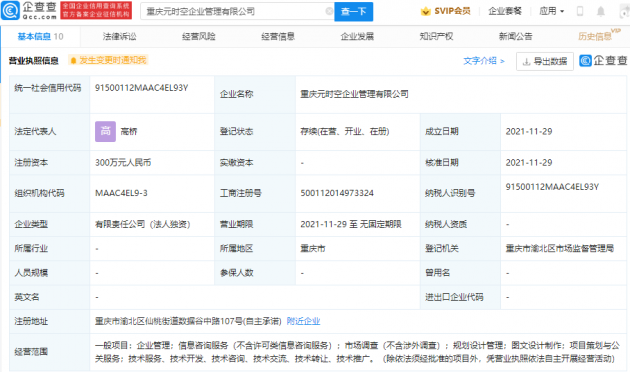630x372 pixels.
Task: Click taxpayer ID value beside 纳税人识别号
Action: coord(552,187)
